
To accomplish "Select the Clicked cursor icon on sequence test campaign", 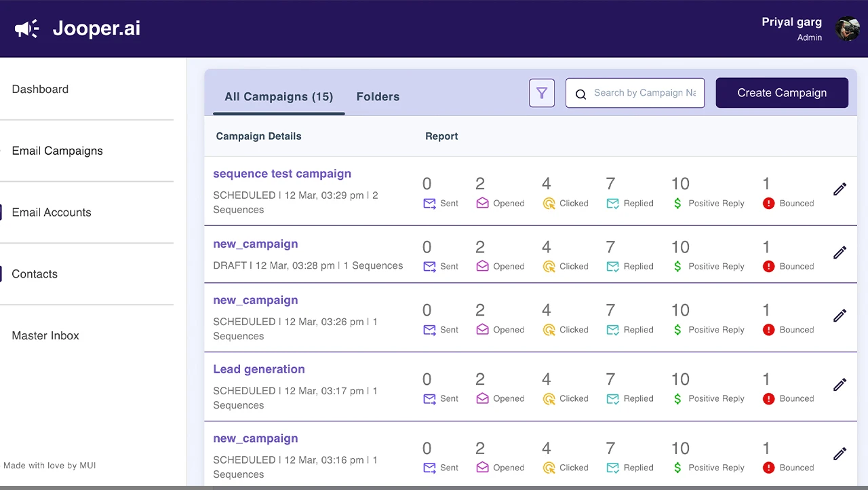I will click(549, 203).
